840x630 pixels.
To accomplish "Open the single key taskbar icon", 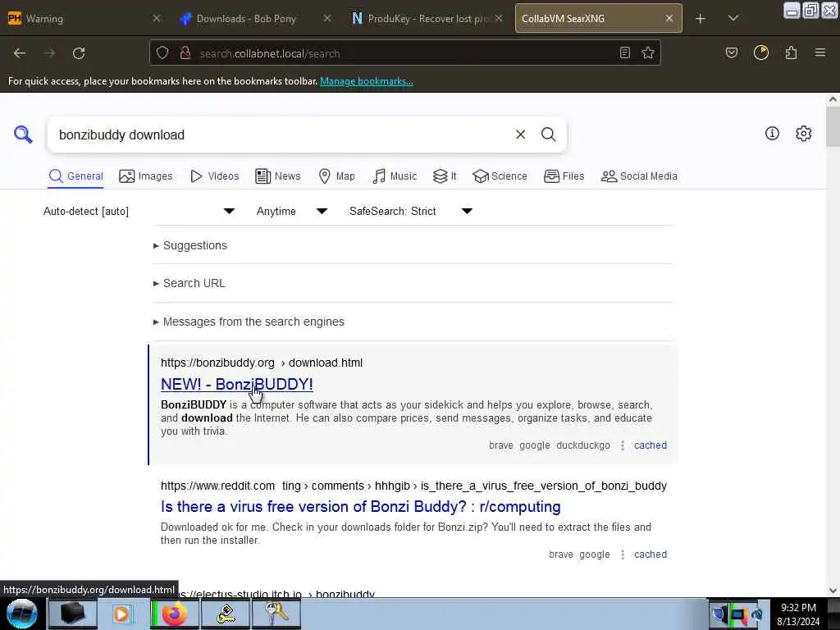I will click(x=226, y=614).
